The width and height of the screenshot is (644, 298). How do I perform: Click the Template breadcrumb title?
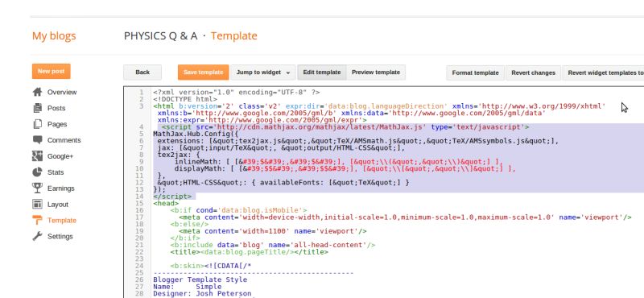pyautogui.click(x=234, y=35)
